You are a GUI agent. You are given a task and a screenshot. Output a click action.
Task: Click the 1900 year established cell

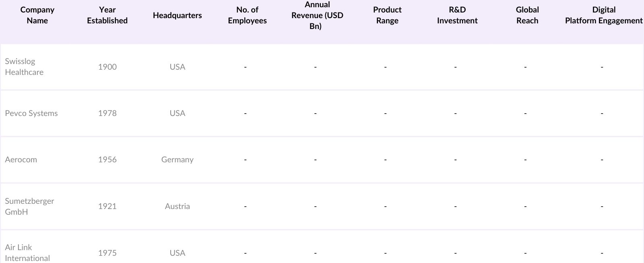click(x=107, y=67)
